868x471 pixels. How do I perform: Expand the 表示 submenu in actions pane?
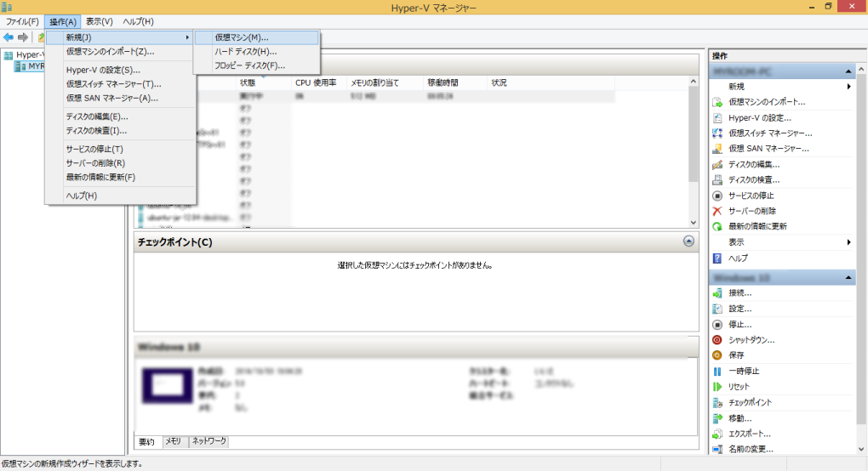point(848,242)
